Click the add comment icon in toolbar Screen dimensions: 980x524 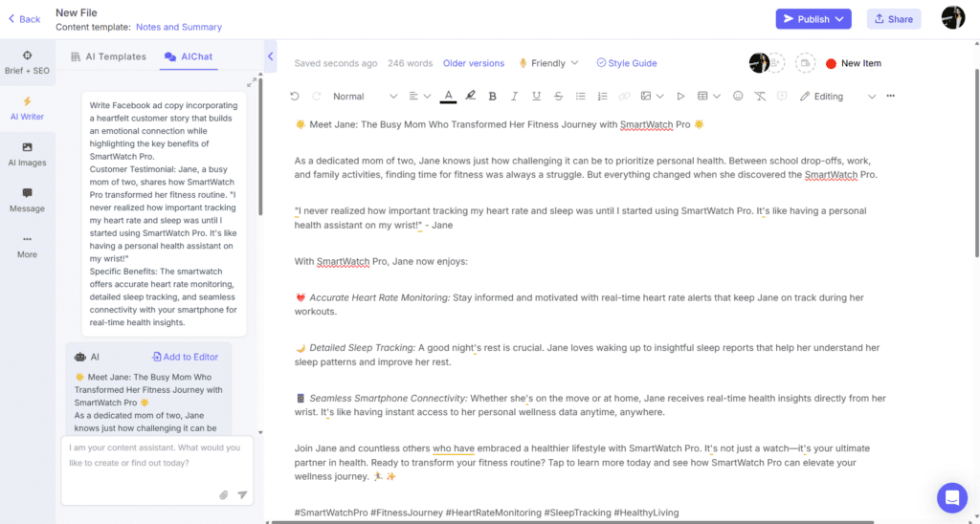coord(782,97)
